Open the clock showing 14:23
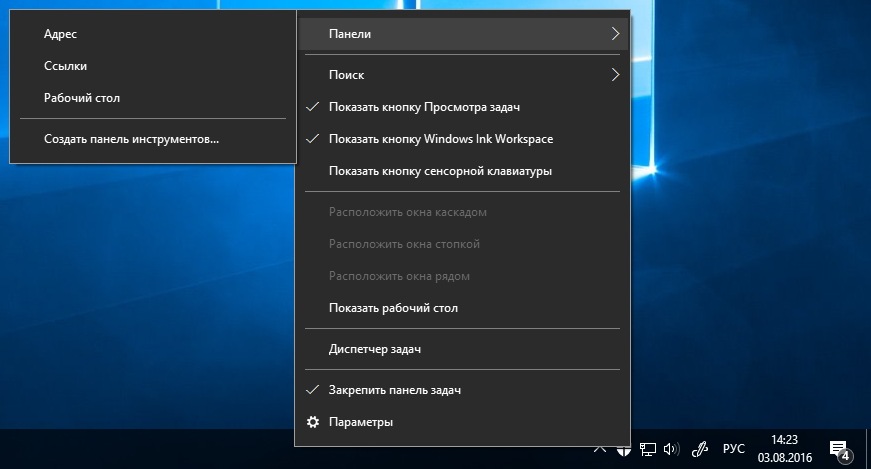871x469 pixels. pos(784,448)
